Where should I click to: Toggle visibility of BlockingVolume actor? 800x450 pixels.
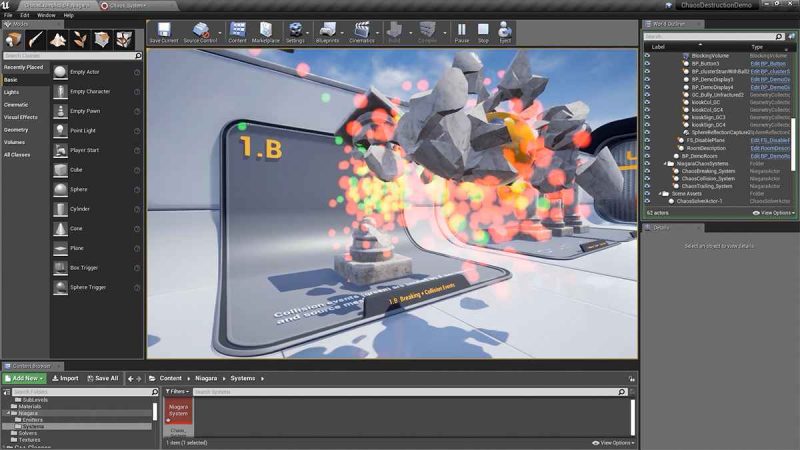(x=647, y=56)
